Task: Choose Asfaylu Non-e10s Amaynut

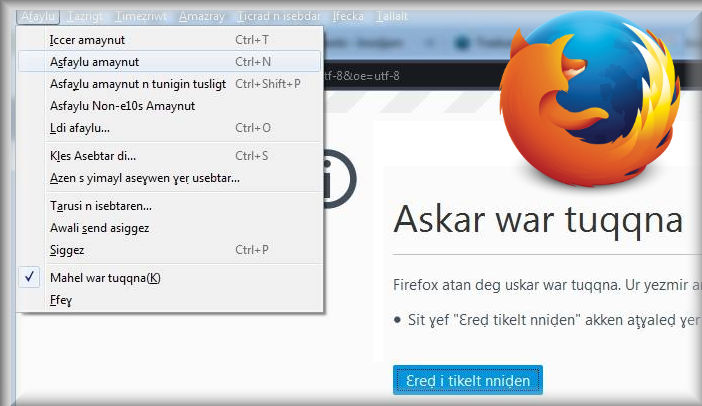Action: tap(170, 106)
